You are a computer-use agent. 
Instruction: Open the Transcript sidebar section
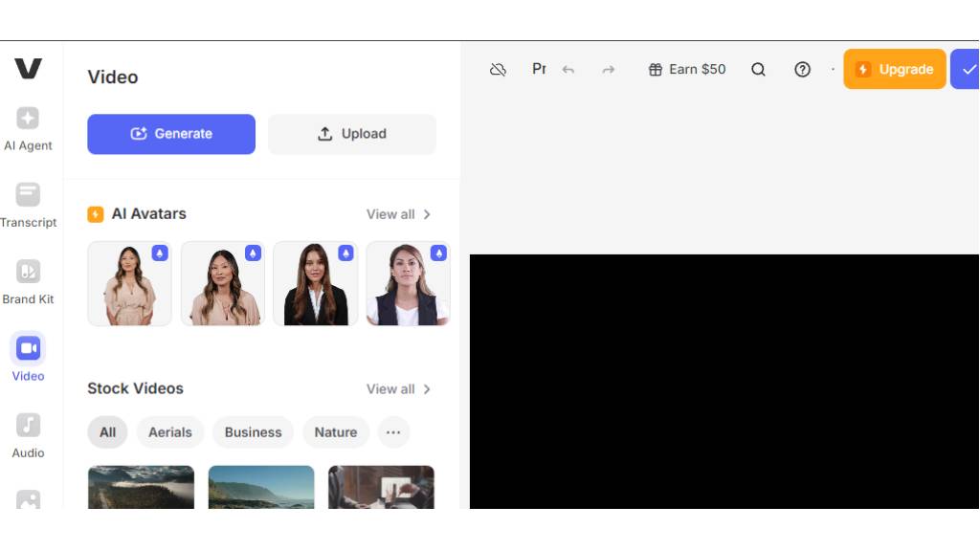point(28,203)
